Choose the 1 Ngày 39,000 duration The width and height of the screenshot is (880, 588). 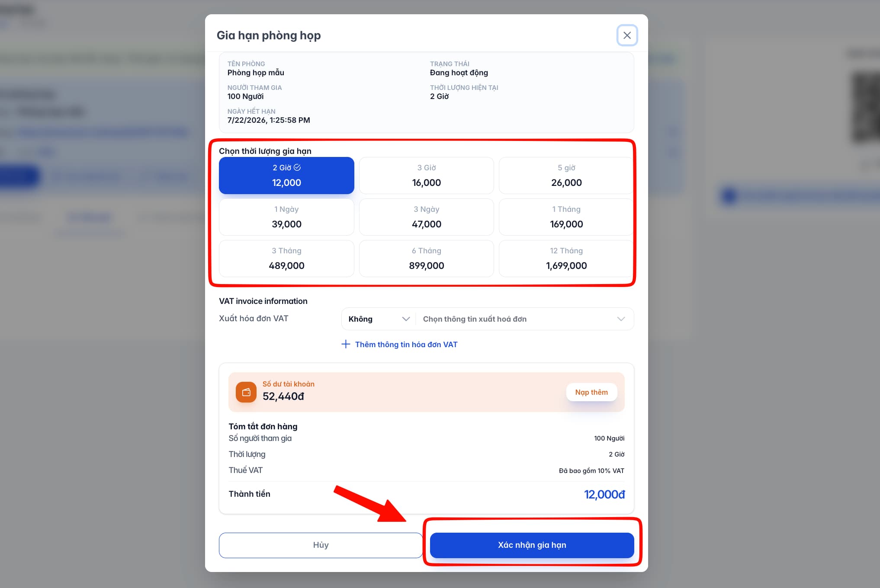286,217
